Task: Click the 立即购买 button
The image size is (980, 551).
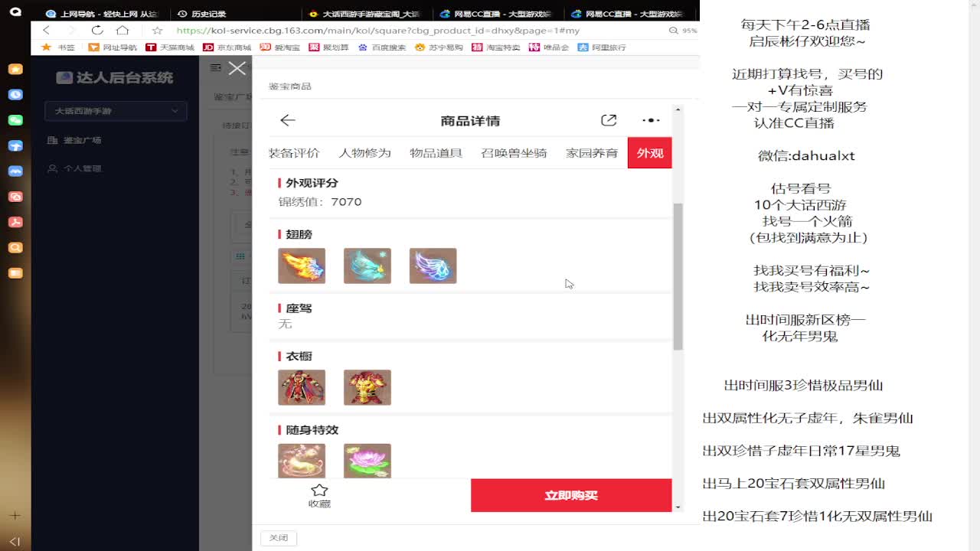Action: pos(571,495)
